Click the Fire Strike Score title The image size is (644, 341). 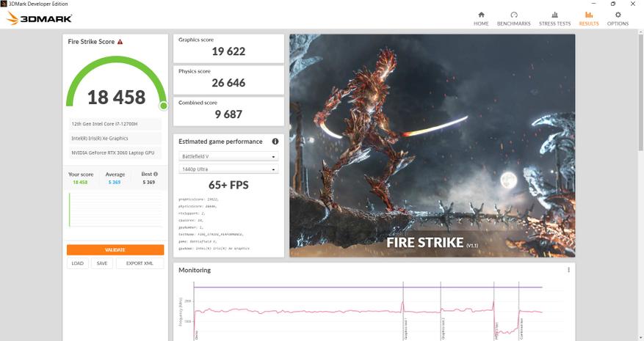click(91, 42)
